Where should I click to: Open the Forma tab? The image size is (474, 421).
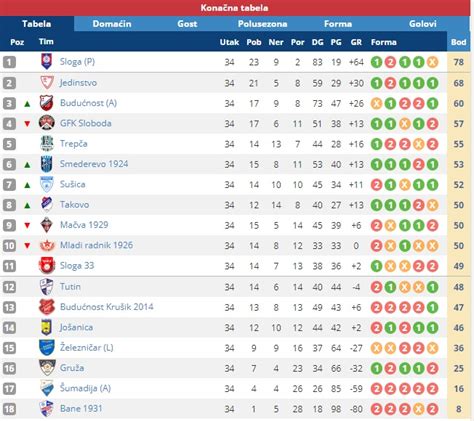(338, 24)
